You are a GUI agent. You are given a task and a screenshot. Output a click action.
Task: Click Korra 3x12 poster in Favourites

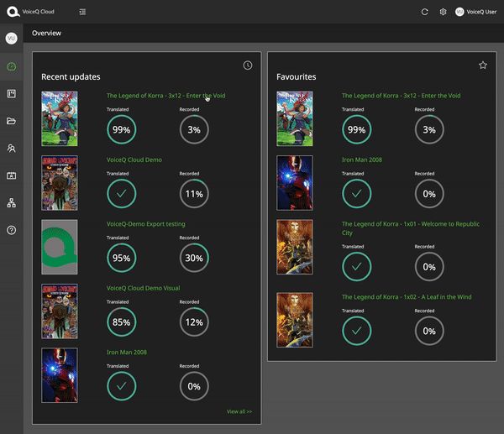(x=295, y=119)
